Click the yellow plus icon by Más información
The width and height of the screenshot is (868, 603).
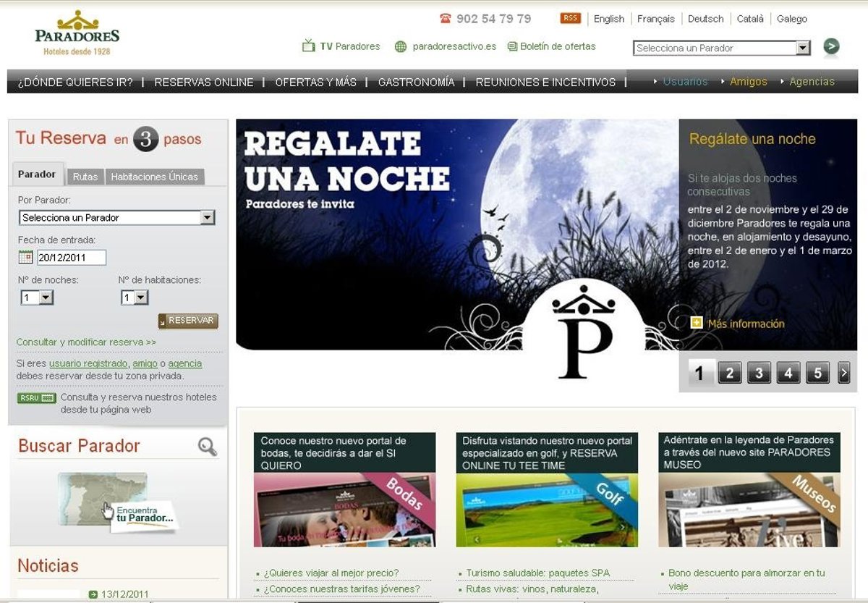(697, 324)
